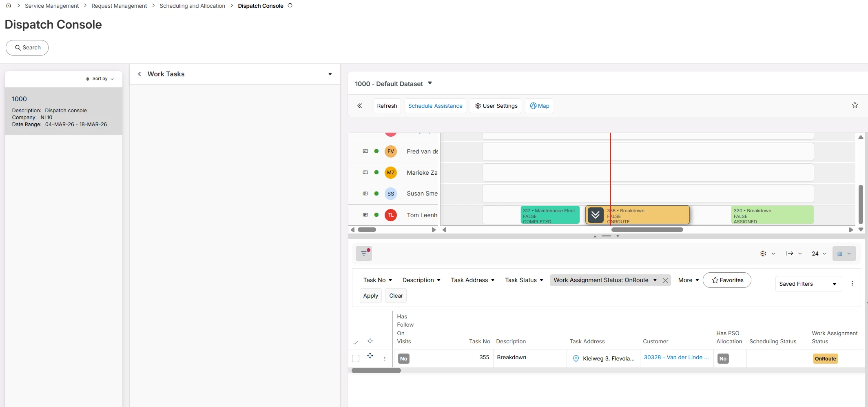Navigate to Scheduling and Allocation breadcrumb
Viewport: 868px width, 407px height.
click(x=193, y=6)
